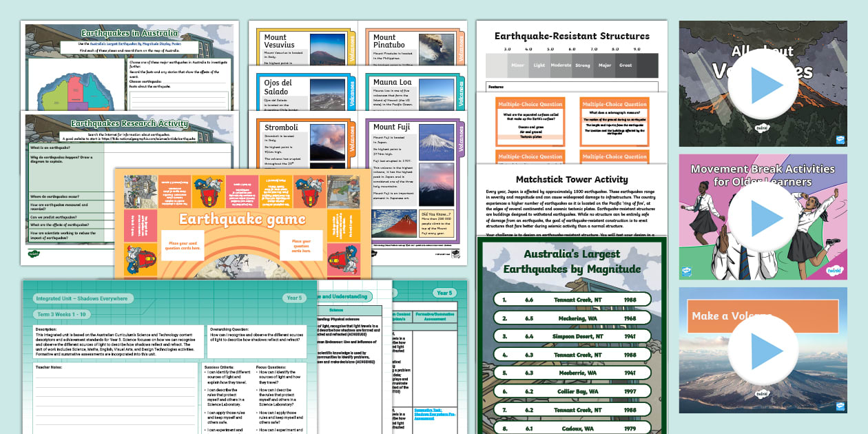This screenshot has height=434, width=868.
Task: Click the pink Twinkl logo on Movement Break thumbnail
Action: [x=834, y=270]
